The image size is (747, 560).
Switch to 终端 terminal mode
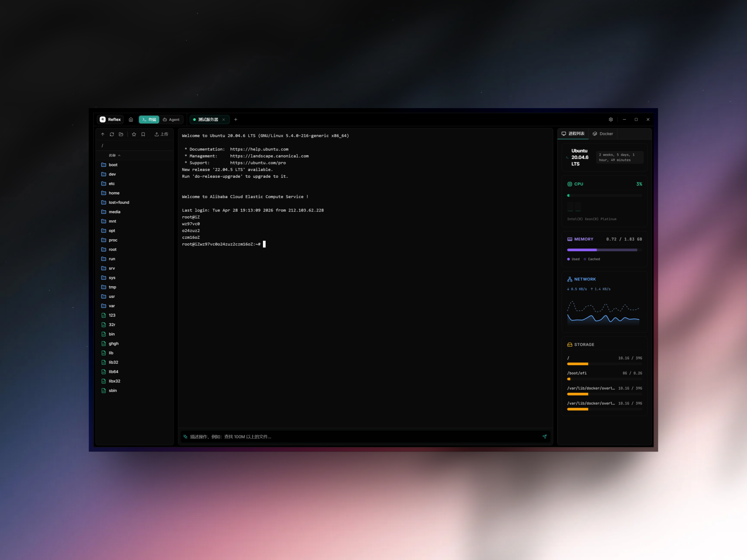click(x=149, y=119)
